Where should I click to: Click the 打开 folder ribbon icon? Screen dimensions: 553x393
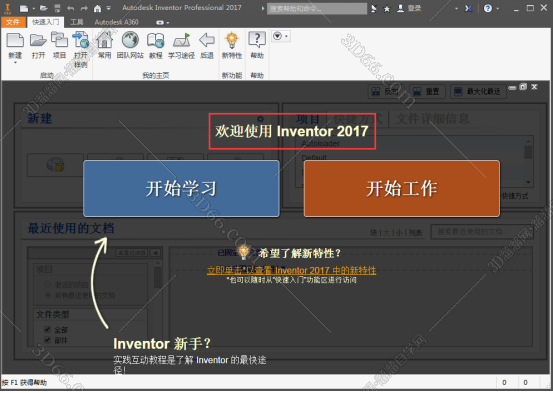38,45
